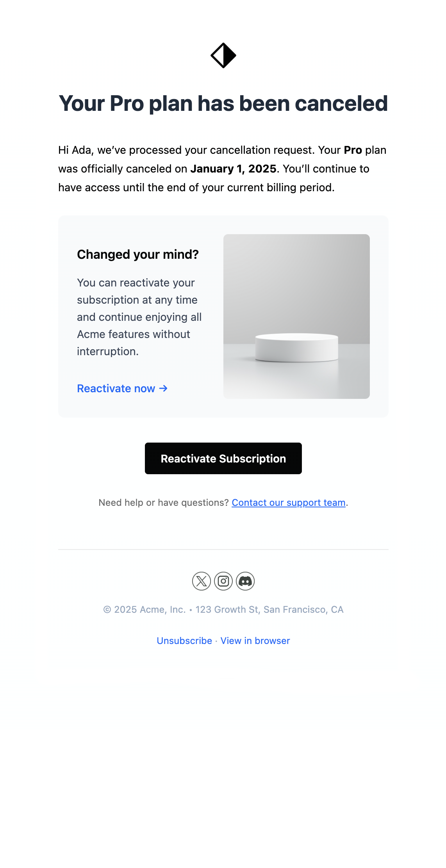Screen dimensions: 446x868
Task: Click the arrow next to Reactivate now
Action: pos(163,388)
